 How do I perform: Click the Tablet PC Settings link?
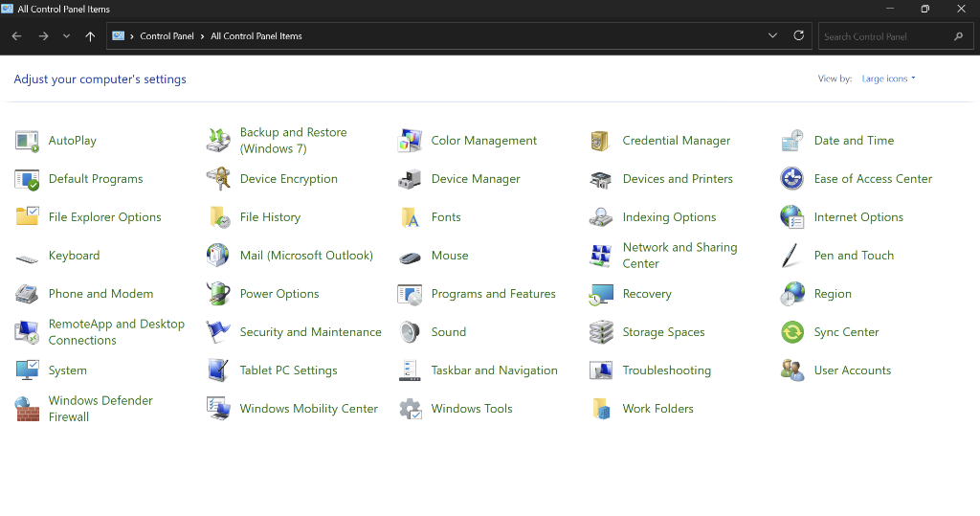288,370
